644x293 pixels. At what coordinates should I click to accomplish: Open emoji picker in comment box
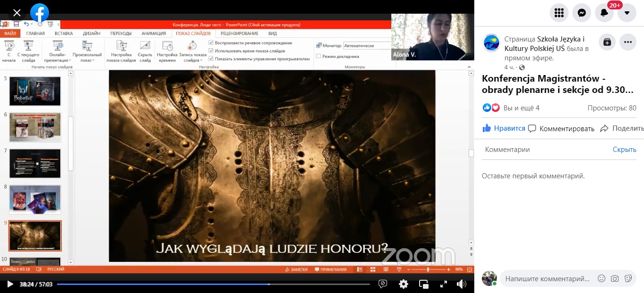pyautogui.click(x=601, y=278)
